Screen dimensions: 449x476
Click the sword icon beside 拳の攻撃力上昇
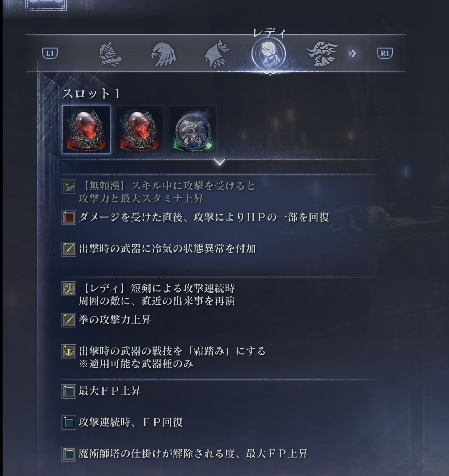click(69, 320)
